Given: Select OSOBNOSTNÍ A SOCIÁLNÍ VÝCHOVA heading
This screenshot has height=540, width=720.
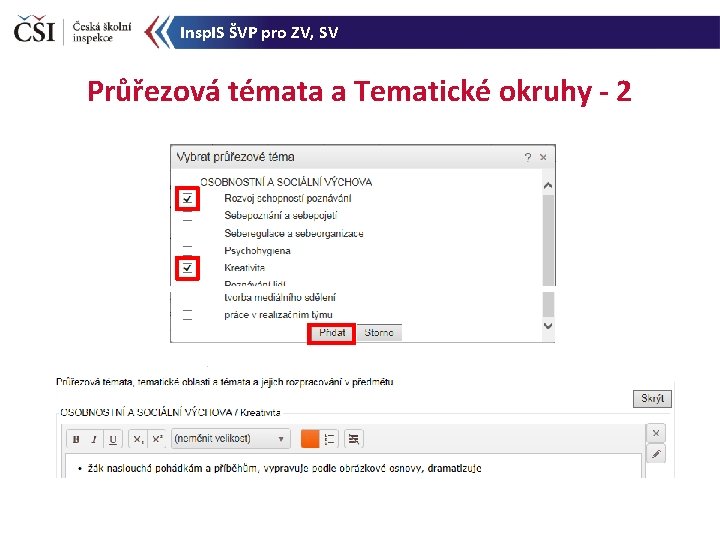Looking at the screenshot, I should coord(286,182).
